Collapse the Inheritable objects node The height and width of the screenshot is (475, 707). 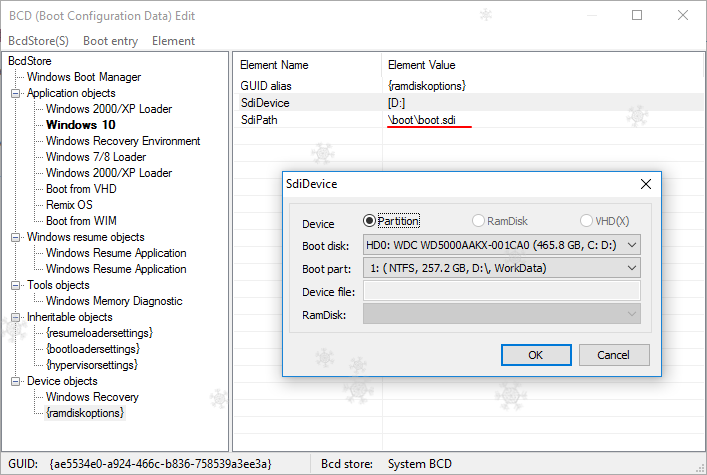pyautogui.click(x=15, y=317)
